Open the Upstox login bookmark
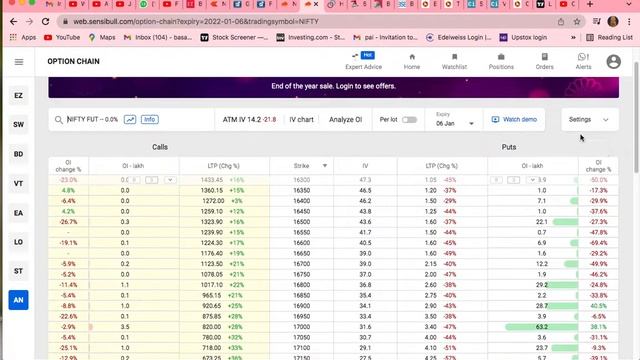The image size is (640, 360). (523, 37)
